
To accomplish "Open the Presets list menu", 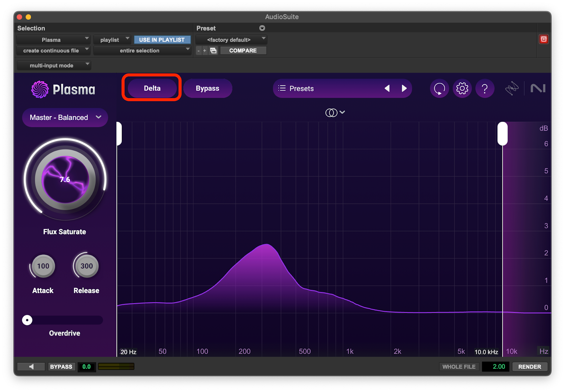I will (x=297, y=88).
